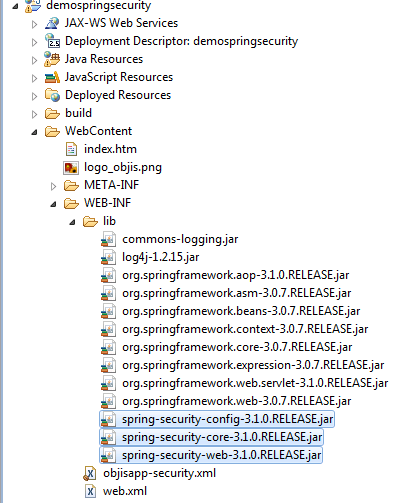Select the lib folder label
This screenshot has height=503, width=396.
[109, 221]
